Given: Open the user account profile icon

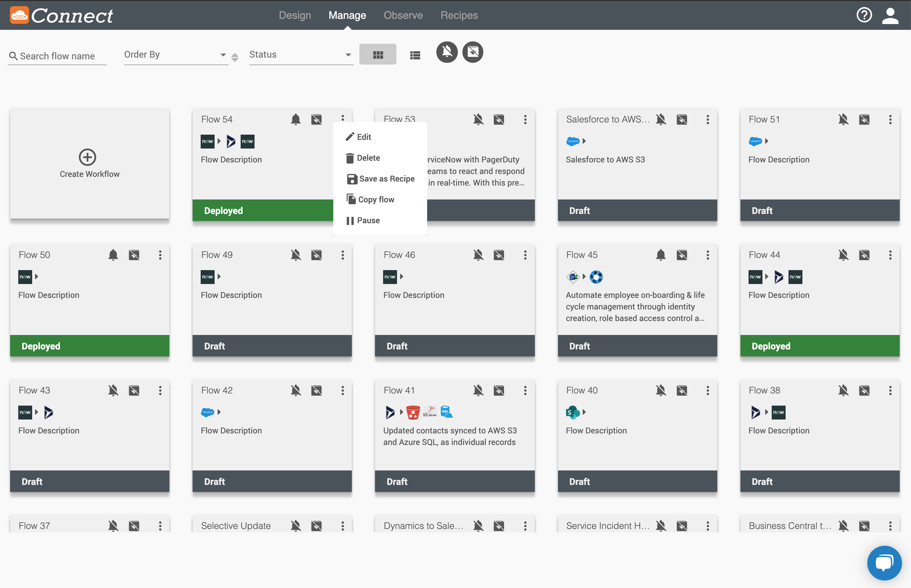Looking at the screenshot, I should (x=890, y=16).
